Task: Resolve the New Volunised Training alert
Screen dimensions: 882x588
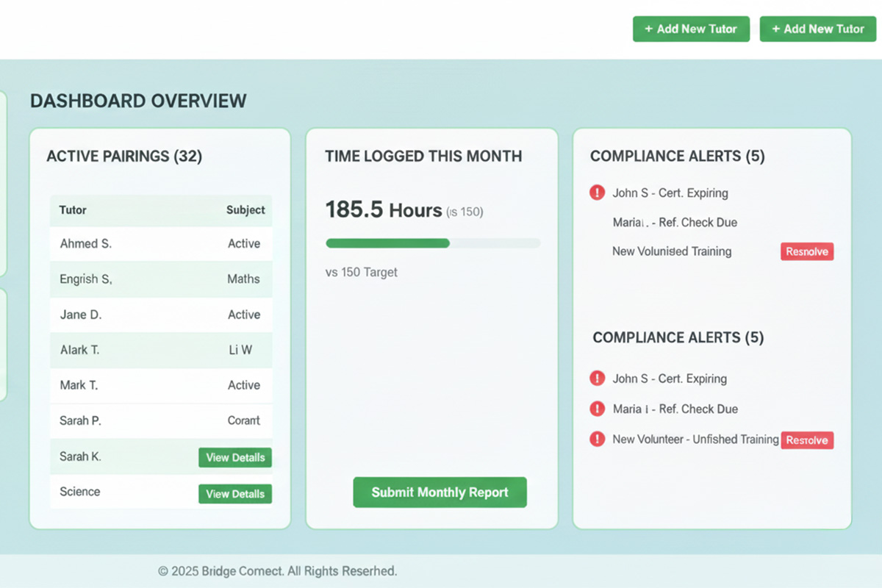Action: 807,251
